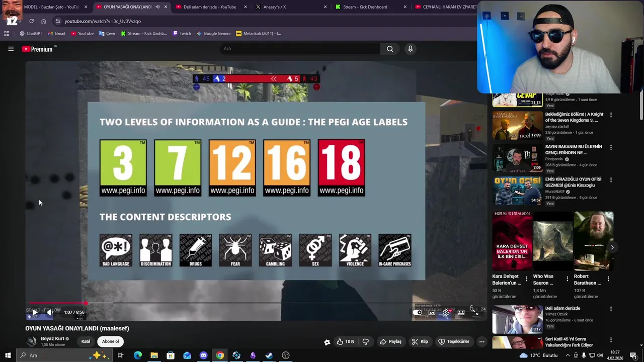Show hidden tray icons chevron

pos(568,355)
